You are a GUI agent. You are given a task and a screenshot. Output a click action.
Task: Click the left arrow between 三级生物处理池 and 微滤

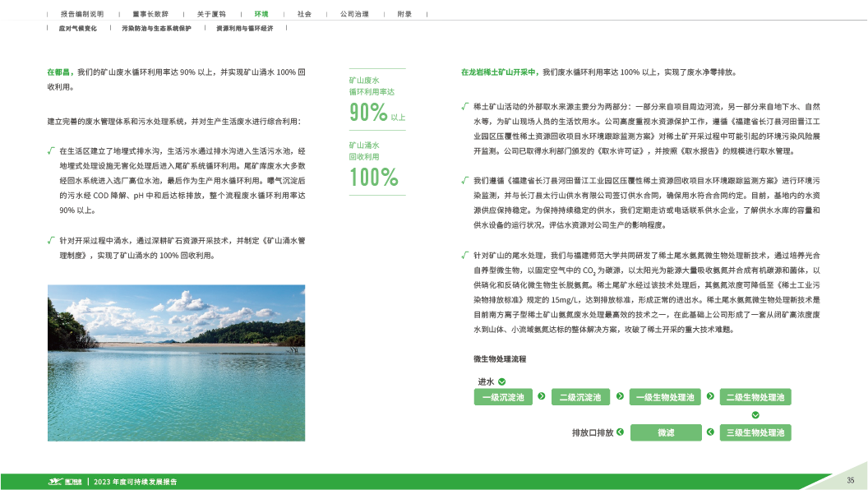point(709,432)
